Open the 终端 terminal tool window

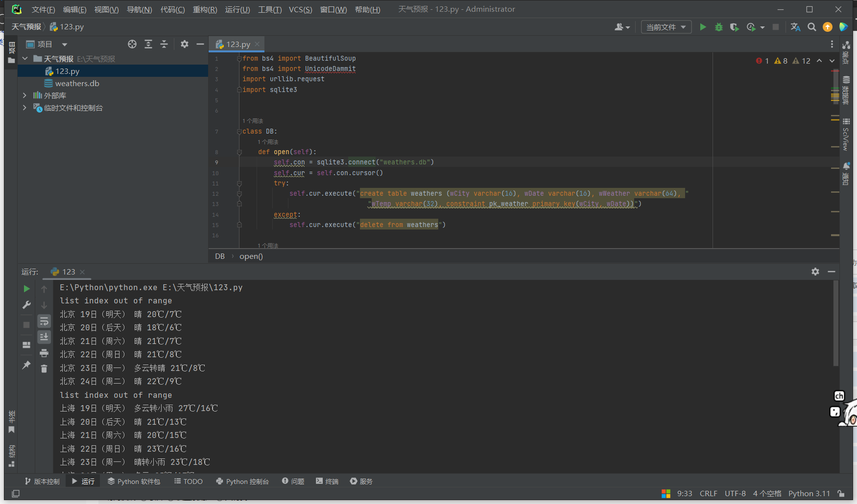click(327, 481)
